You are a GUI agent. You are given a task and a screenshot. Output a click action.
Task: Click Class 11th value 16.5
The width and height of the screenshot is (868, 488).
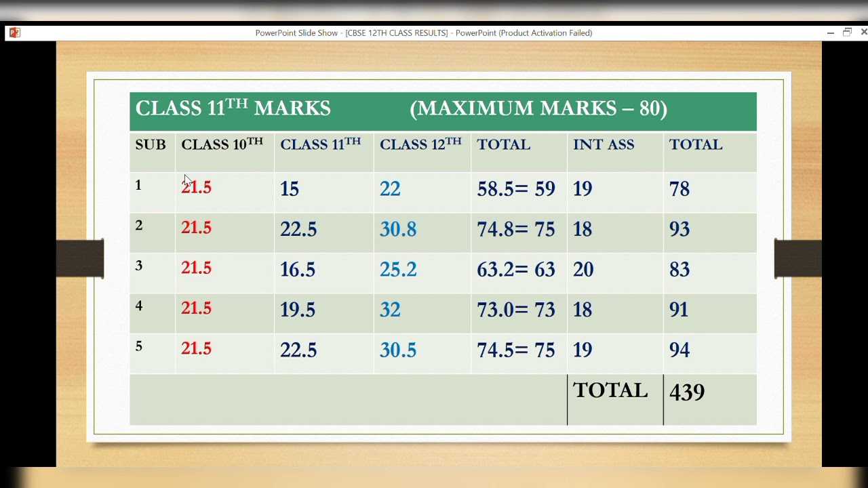pyautogui.click(x=298, y=270)
